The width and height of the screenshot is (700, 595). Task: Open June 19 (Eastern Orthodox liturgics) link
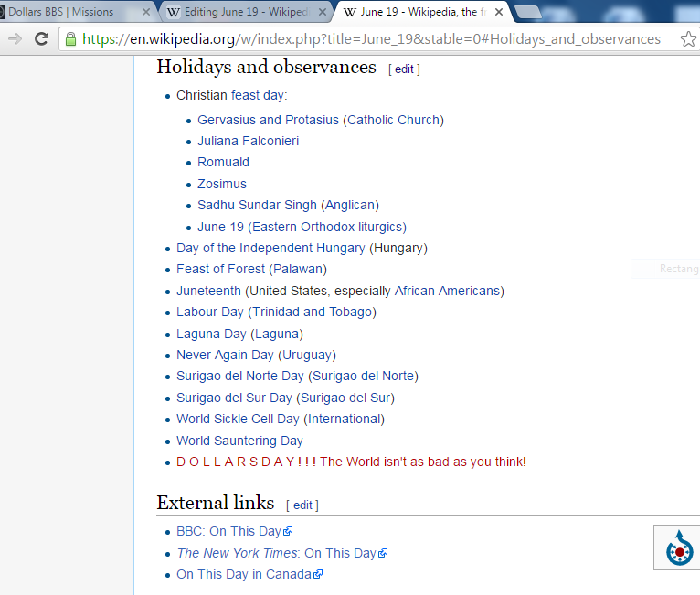(302, 227)
